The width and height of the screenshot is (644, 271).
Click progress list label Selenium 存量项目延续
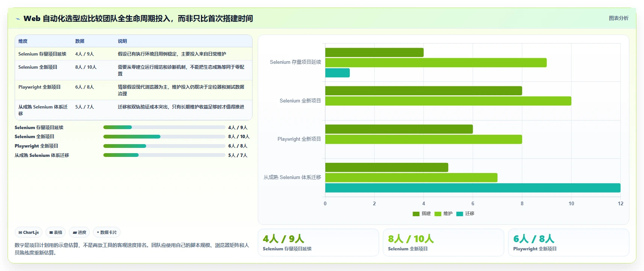39,128
